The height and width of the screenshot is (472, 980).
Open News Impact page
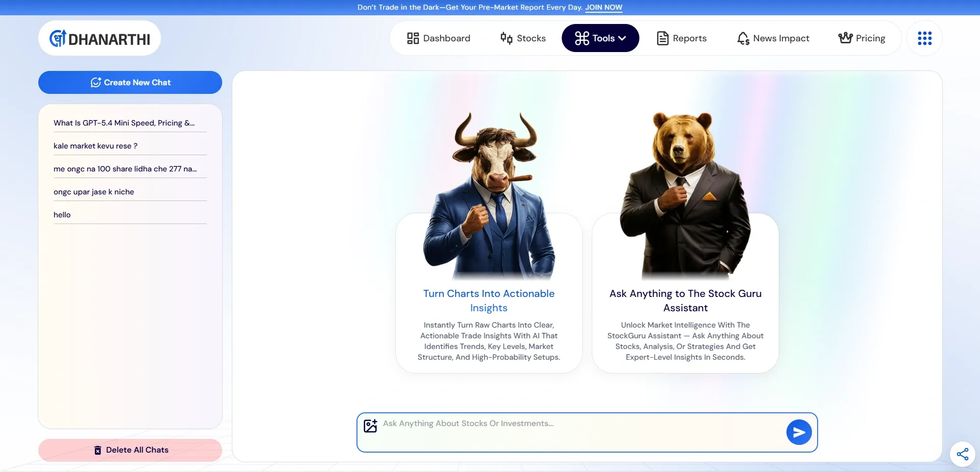[x=773, y=38]
